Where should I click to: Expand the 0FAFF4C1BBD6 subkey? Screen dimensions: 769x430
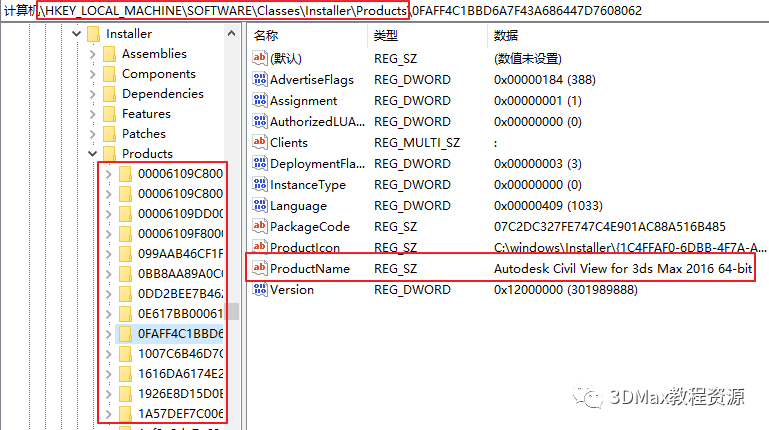[x=109, y=334]
